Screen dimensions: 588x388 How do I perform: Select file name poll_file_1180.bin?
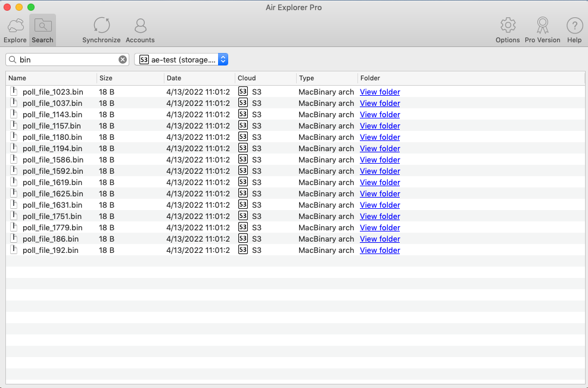[52, 137]
